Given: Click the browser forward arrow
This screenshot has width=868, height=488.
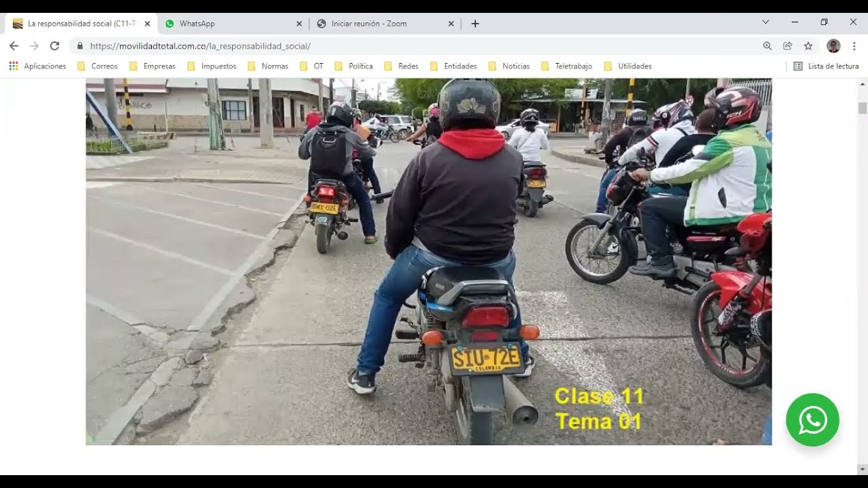Looking at the screenshot, I should point(34,46).
